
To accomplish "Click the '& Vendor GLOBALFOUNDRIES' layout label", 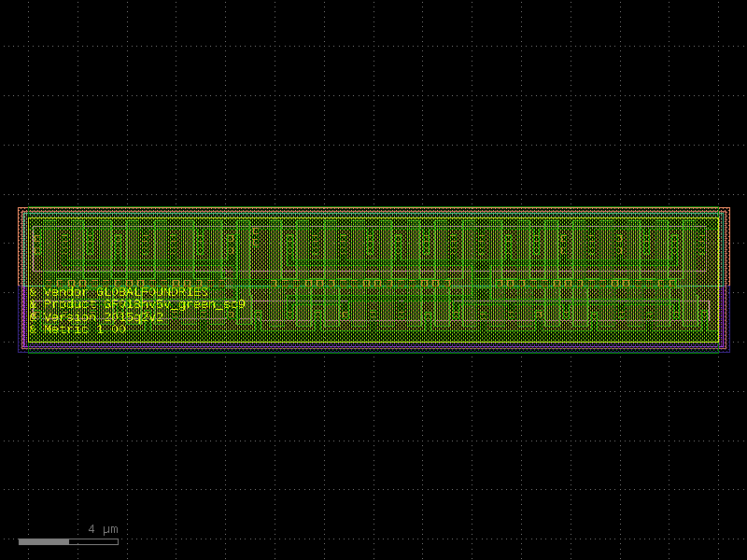I will [x=119, y=291].
